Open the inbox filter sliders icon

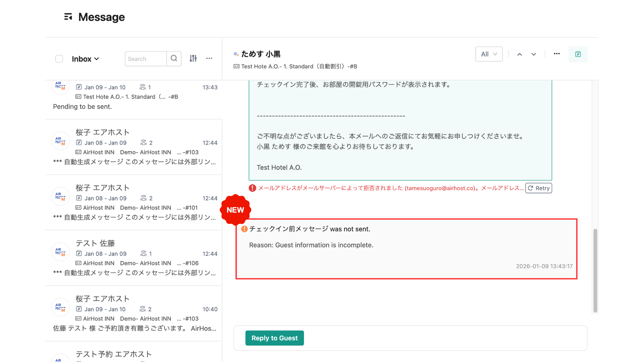pos(193,58)
